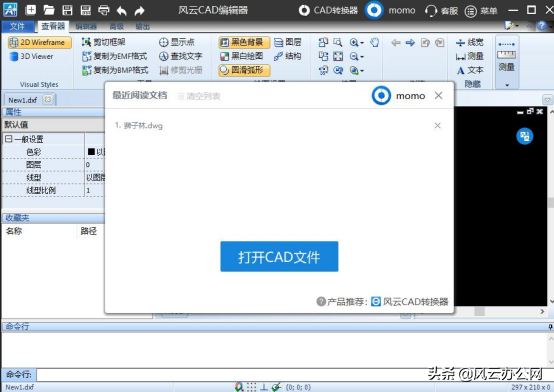Open 客服 customer service
This screenshot has width=554, height=392.
[x=441, y=11]
